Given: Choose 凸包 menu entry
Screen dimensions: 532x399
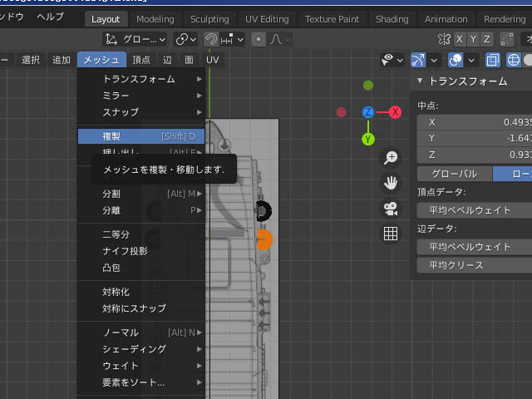Looking at the screenshot, I should (141, 268).
